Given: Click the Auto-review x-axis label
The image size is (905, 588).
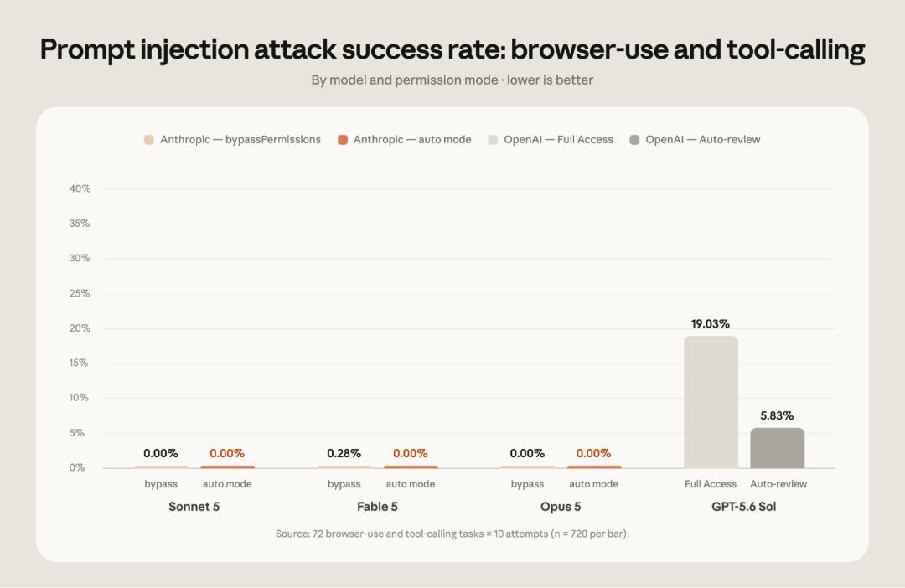Looking at the screenshot, I should [778, 484].
